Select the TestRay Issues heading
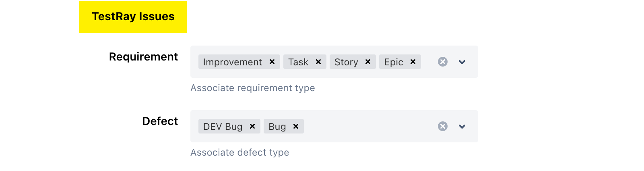Image resolution: width=644 pixels, height=171 pixels. coord(133,17)
